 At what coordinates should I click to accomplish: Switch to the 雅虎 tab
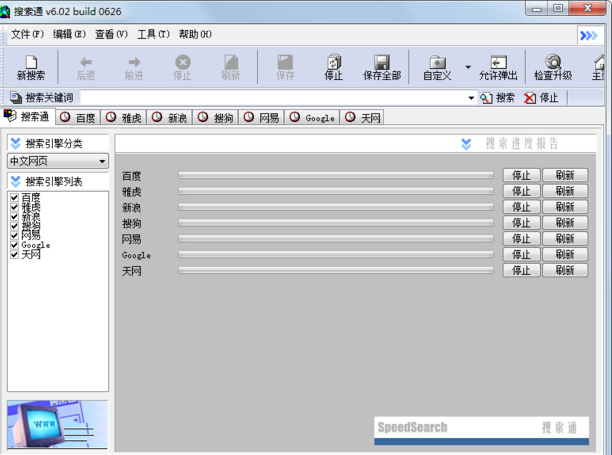[124, 117]
